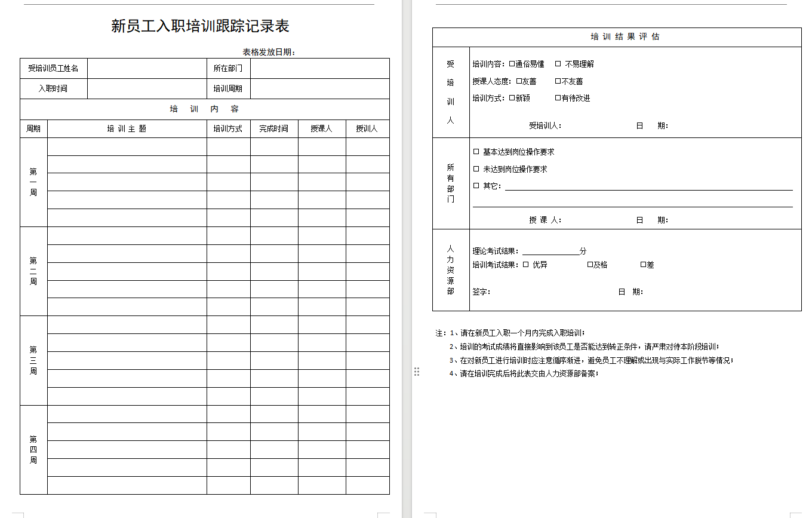Select the 第二周 row label
This screenshot has height=518, width=812.
coord(33,271)
